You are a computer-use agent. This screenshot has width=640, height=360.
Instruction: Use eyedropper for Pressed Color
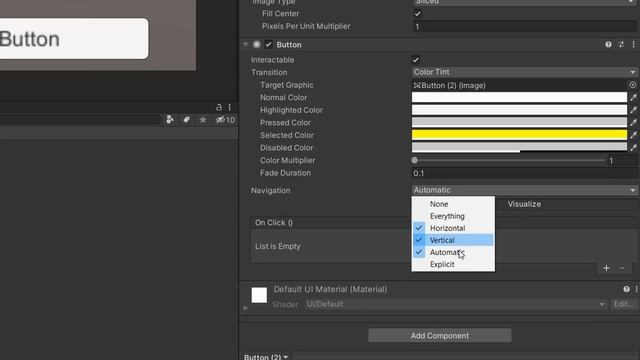click(633, 122)
